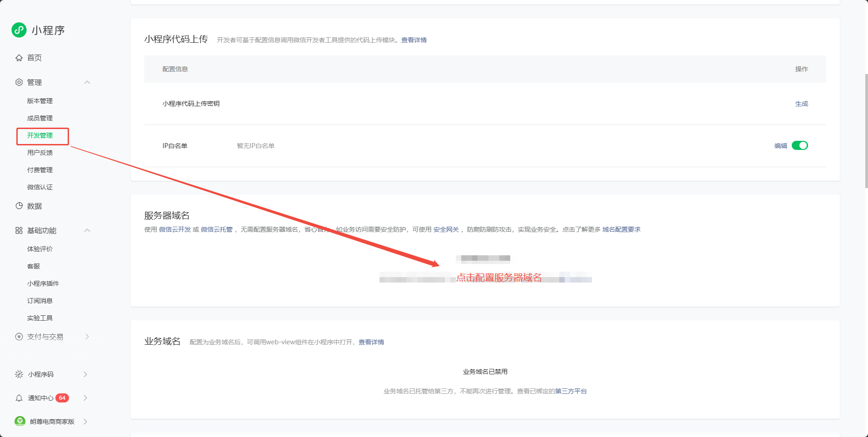Click the bell icon for 通知中心

19,398
